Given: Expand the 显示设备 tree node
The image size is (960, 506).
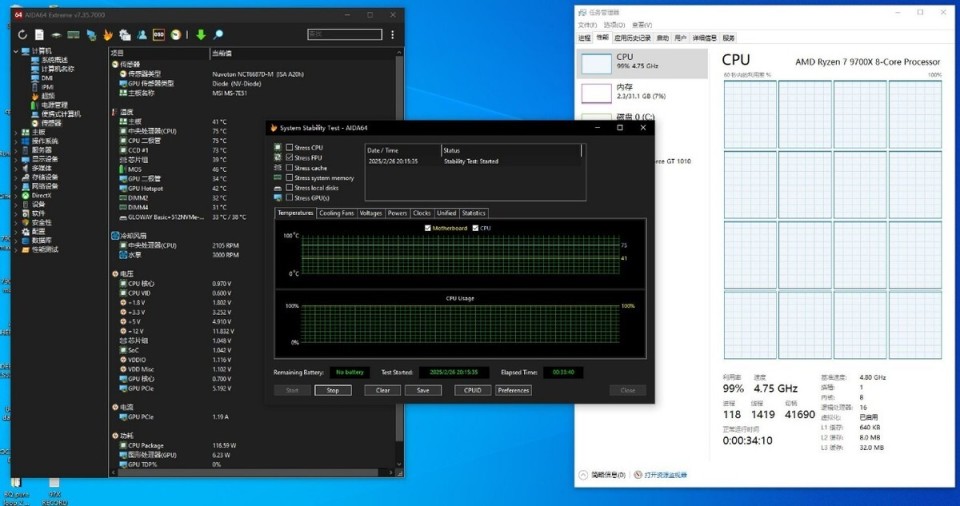Looking at the screenshot, I should point(16,159).
